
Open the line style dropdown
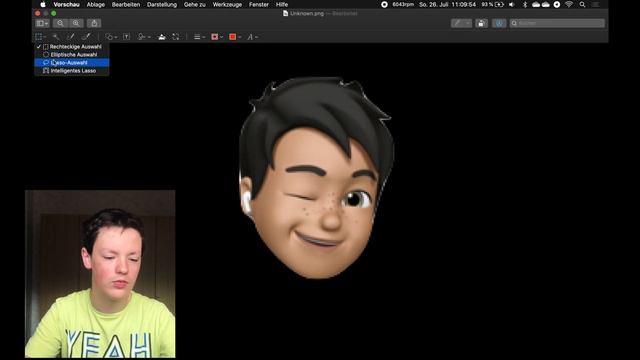click(199, 37)
